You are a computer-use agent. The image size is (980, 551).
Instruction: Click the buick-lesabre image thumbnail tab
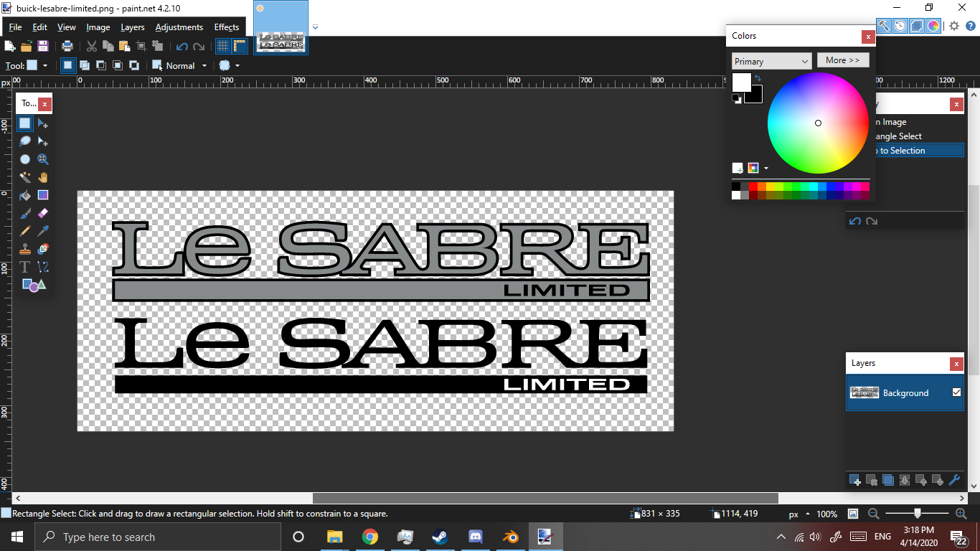pyautogui.click(x=281, y=27)
